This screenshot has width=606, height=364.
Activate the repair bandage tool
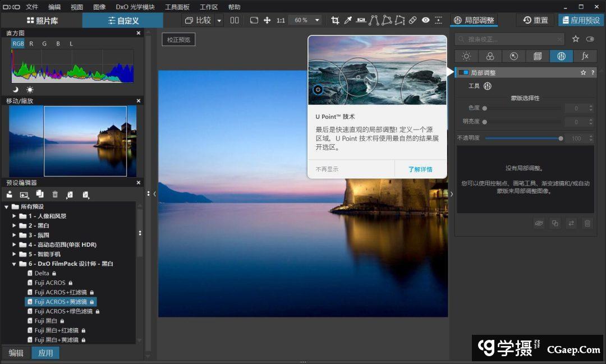tap(412, 20)
